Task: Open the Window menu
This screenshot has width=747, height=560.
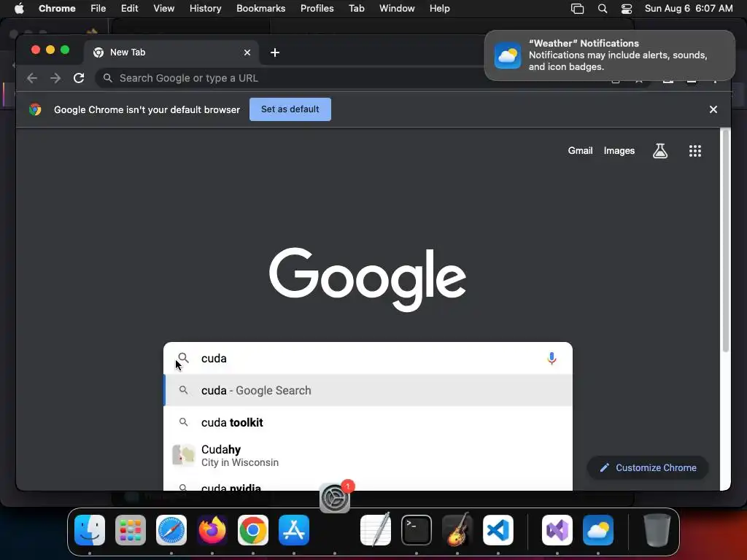Action: coord(397,9)
